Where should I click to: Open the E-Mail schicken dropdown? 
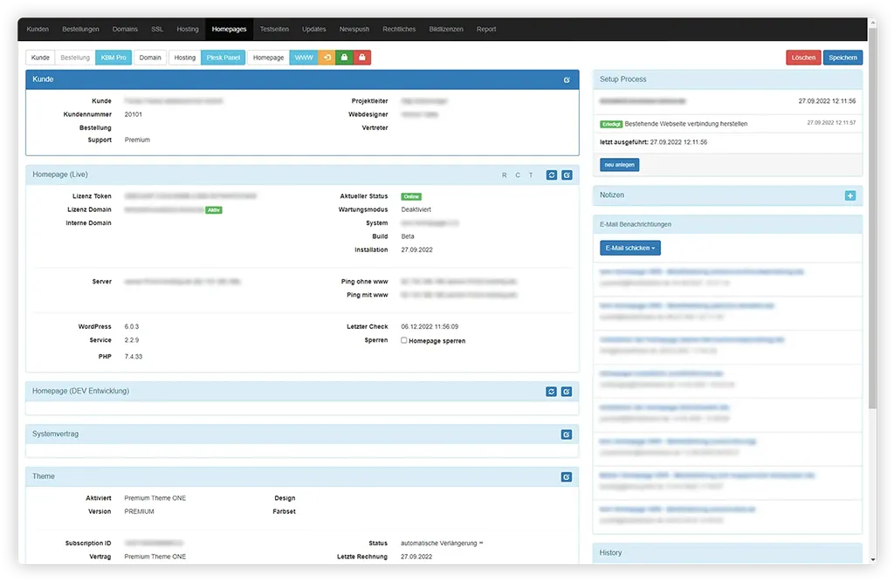[629, 248]
